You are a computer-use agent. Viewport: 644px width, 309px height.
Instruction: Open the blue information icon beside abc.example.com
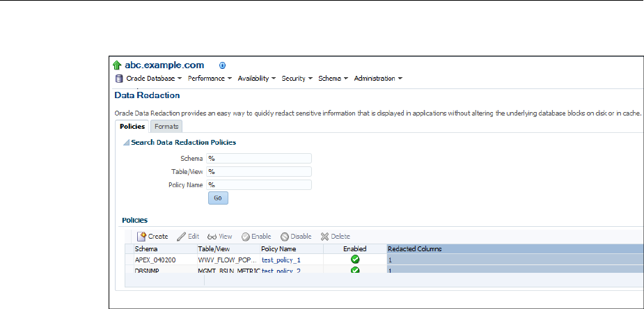click(223, 65)
